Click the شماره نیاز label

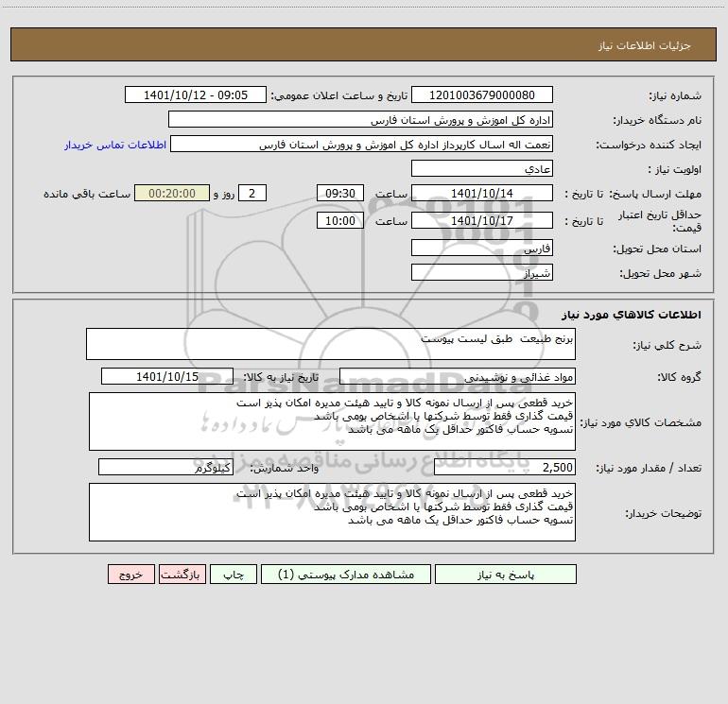(675, 95)
